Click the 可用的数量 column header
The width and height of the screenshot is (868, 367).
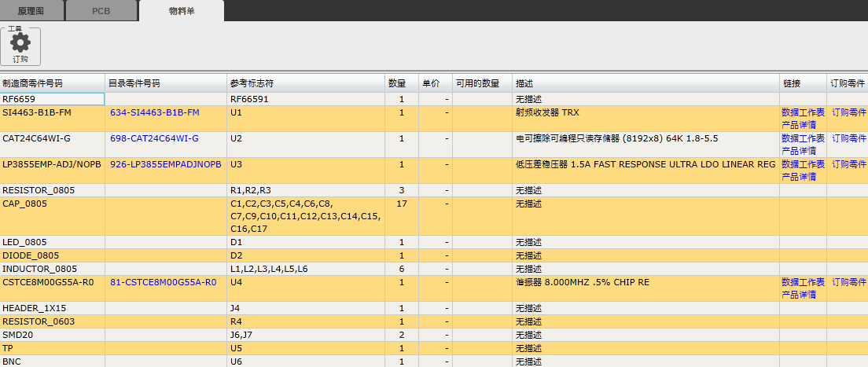pyautogui.click(x=482, y=83)
